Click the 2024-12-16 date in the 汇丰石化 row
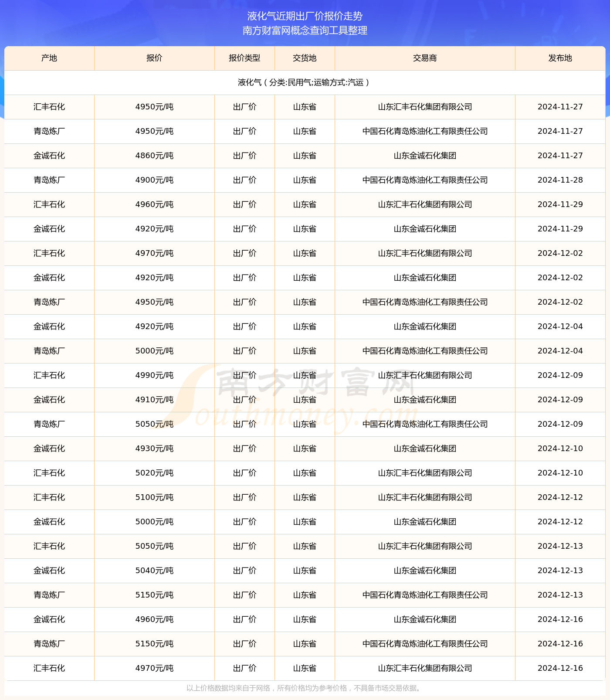 pos(560,668)
